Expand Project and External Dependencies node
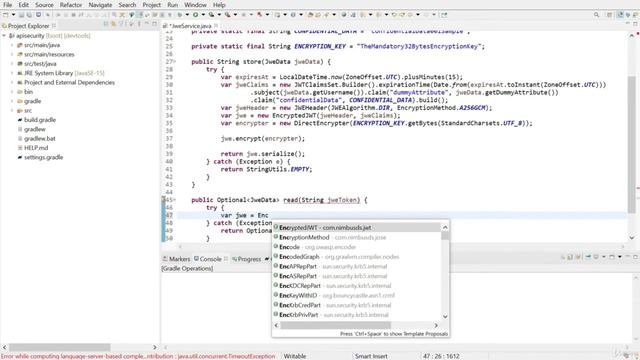This screenshot has width=640, height=360. pos(12,82)
